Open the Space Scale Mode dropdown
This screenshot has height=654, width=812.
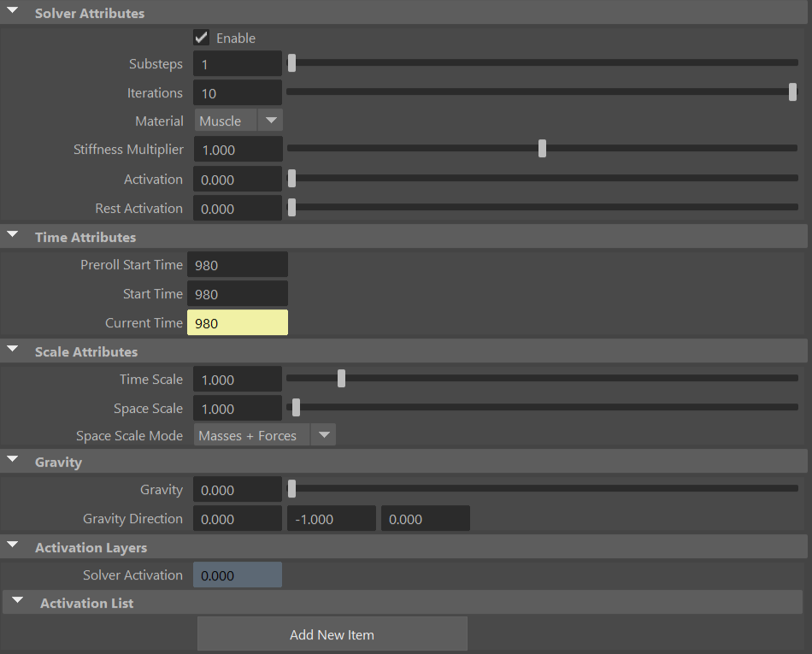point(323,434)
